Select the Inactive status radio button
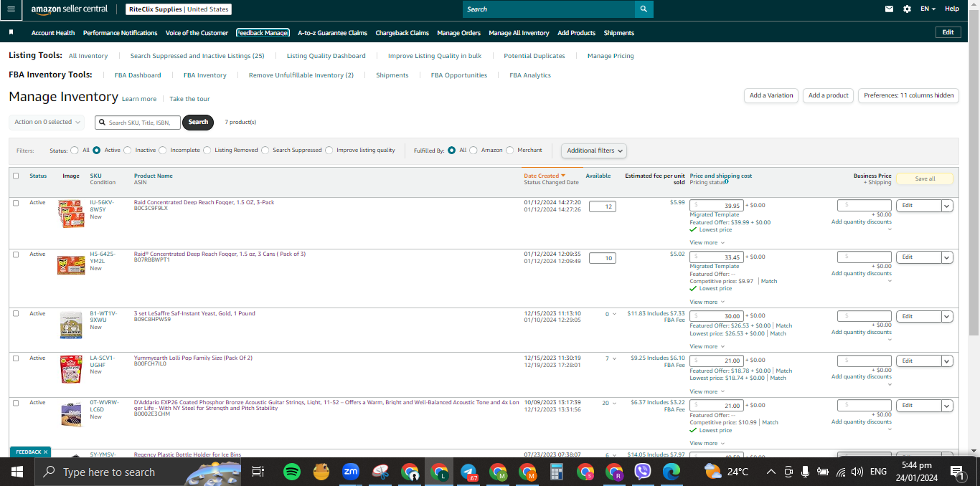The width and height of the screenshot is (980, 486). pyautogui.click(x=128, y=151)
